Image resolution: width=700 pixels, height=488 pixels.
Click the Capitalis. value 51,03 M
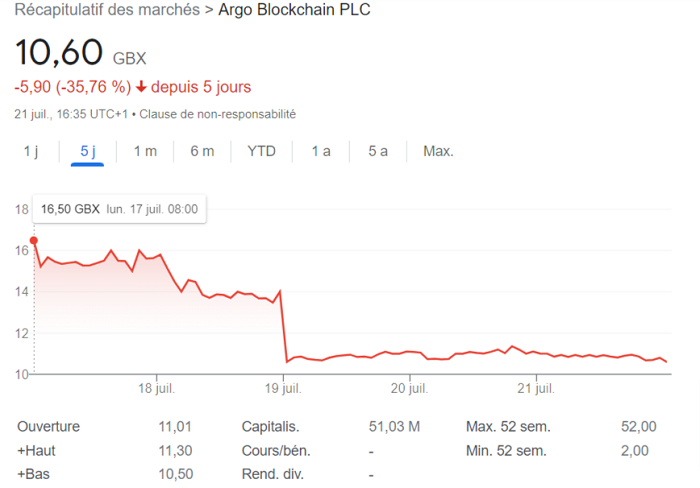tap(394, 426)
